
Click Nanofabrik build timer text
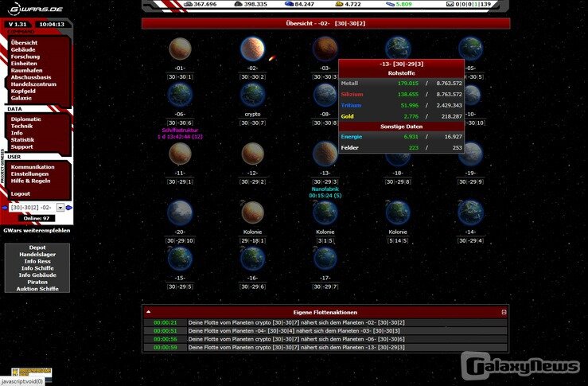[x=325, y=193]
